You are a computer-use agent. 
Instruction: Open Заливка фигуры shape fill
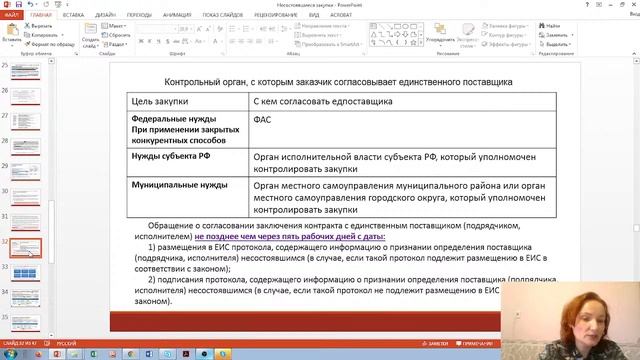(505, 26)
